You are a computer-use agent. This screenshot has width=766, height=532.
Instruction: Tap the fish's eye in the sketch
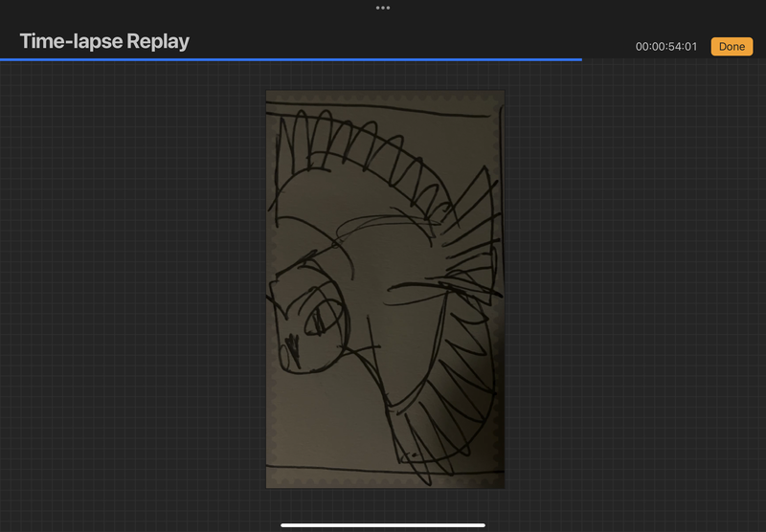(313, 321)
